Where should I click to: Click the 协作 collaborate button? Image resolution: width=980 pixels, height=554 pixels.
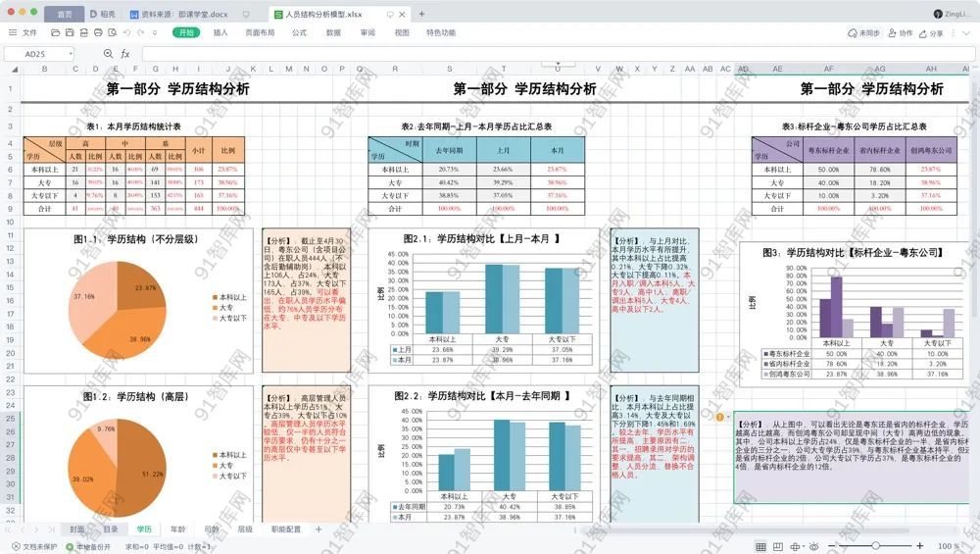pos(900,32)
